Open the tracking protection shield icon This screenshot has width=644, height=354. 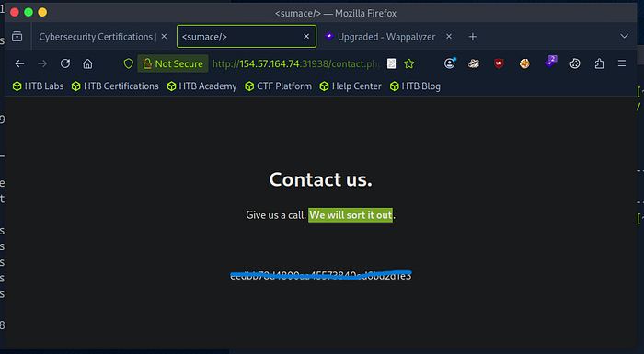(x=129, y=63)
